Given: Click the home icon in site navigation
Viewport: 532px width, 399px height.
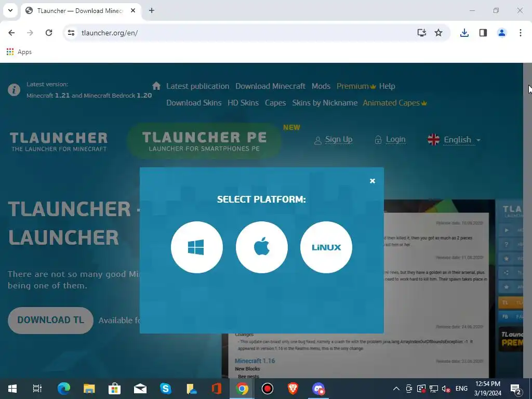Looking at the screenshot, I should [x=156, y=86].
